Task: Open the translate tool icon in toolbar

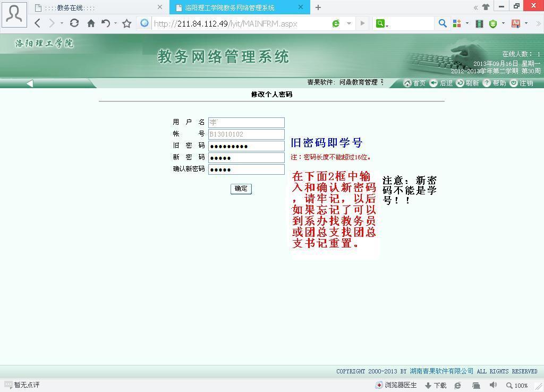Action: tap(516, 23)
